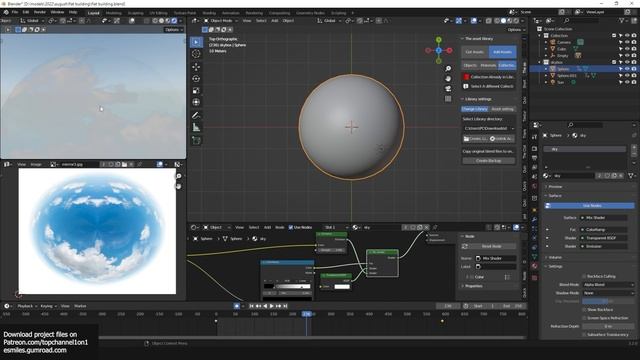Open the Layout workspace tab
This screenshot has width=640, height=360.
coord(93,13)
